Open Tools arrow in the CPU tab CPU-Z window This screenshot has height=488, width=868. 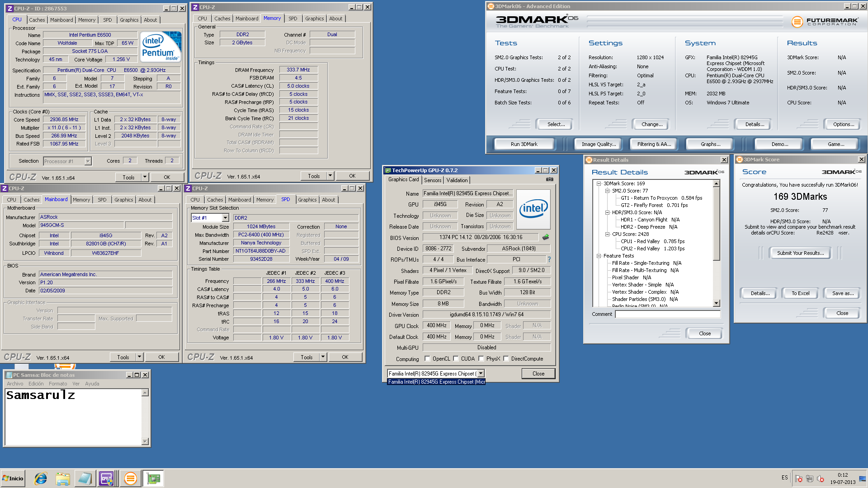(x=145, y=177)
